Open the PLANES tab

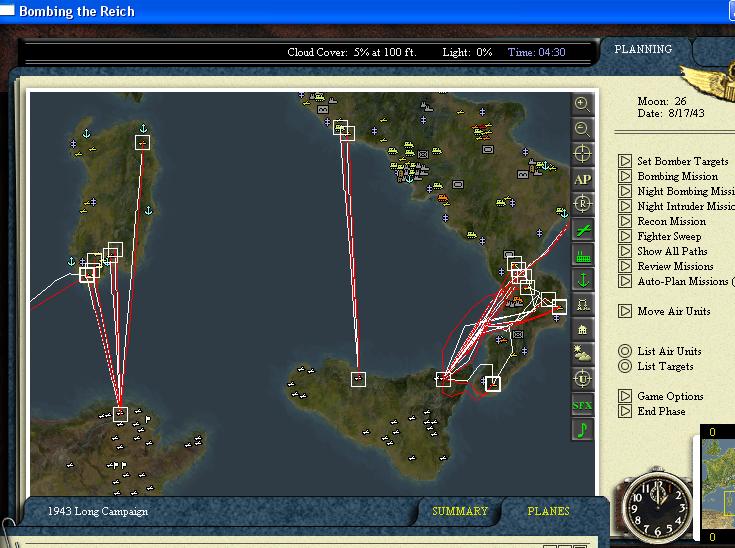548,511
